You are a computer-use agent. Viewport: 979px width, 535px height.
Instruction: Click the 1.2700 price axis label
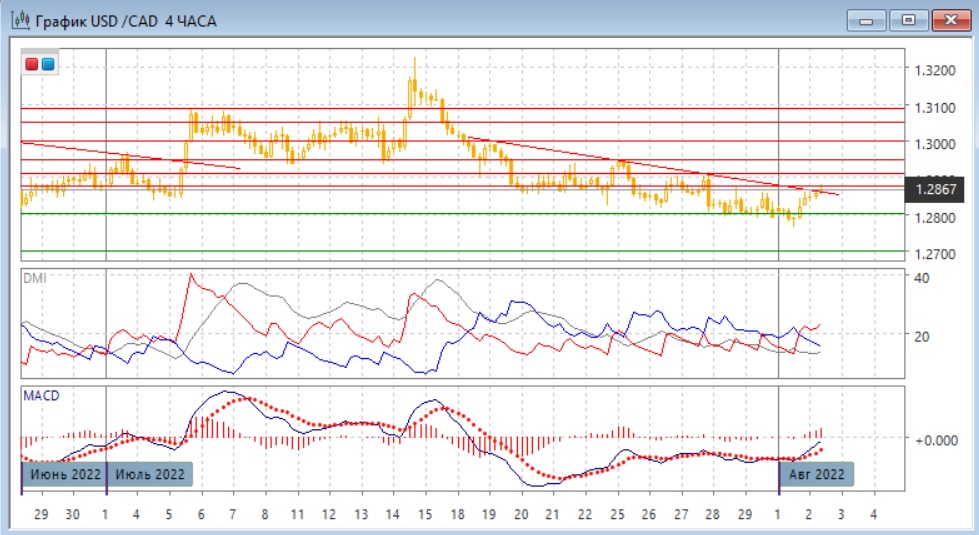[x=936, y=254]
